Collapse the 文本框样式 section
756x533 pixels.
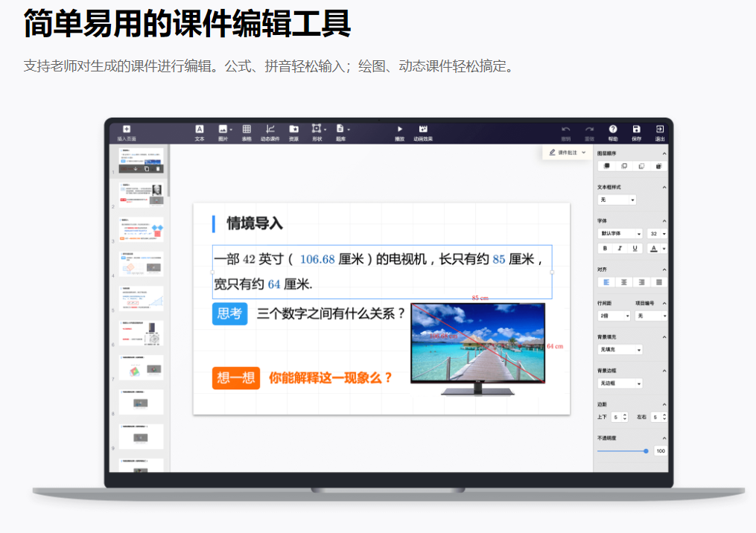click(664, 187)
